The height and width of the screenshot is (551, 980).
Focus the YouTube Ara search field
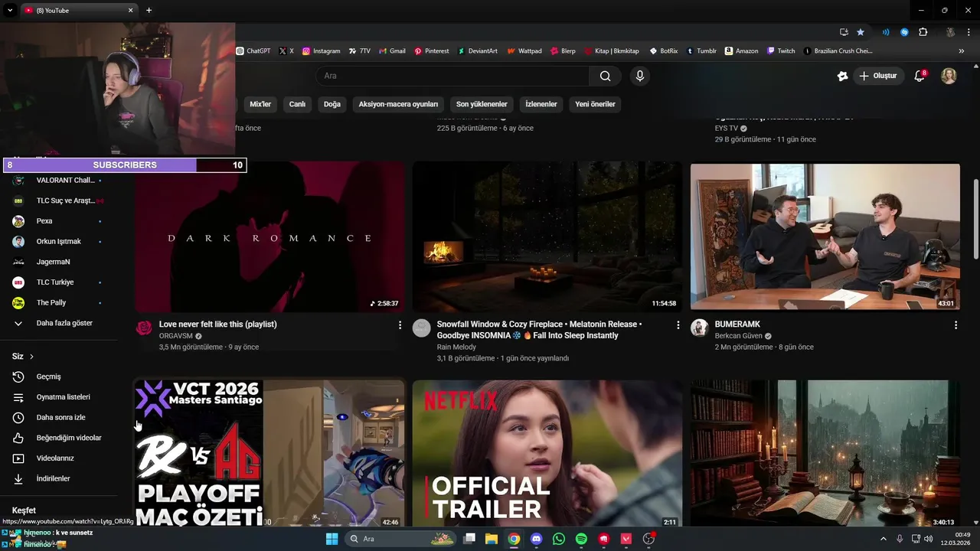tap(452, 76)
